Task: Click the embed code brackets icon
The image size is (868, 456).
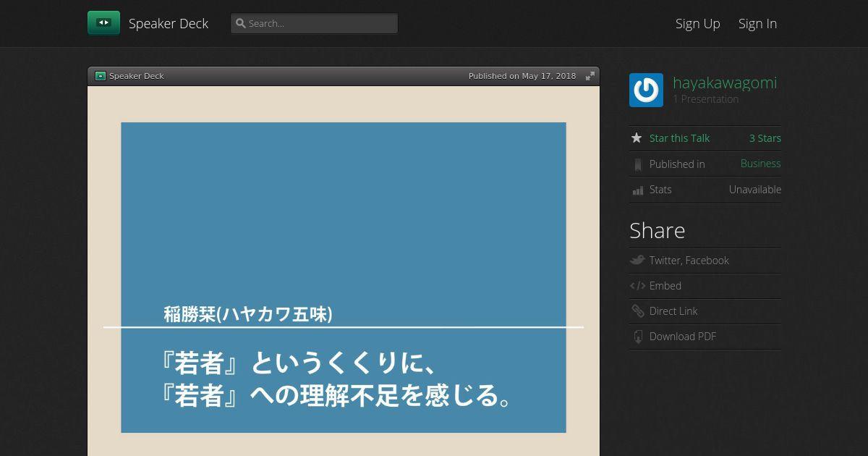Action: click(637, 286)
